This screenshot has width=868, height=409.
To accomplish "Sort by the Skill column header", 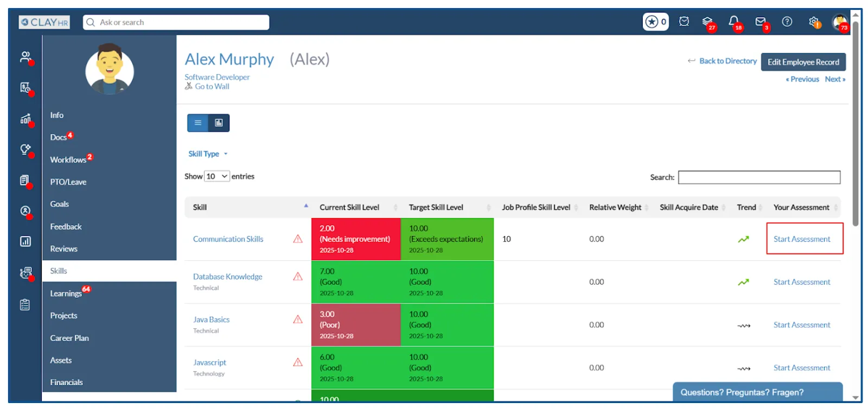I will [248, 207].
